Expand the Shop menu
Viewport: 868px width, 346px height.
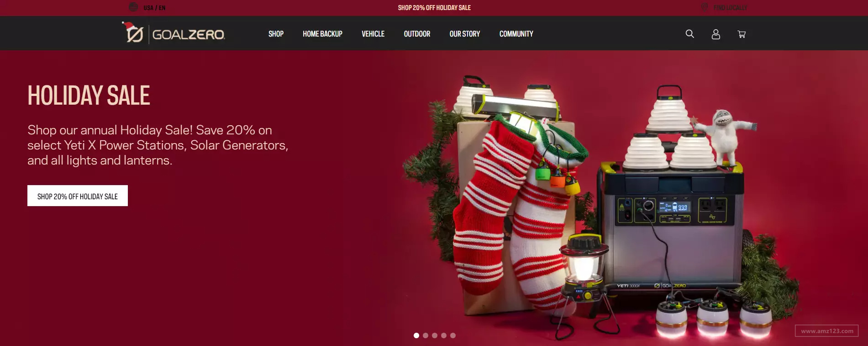(x=276, y=34)
